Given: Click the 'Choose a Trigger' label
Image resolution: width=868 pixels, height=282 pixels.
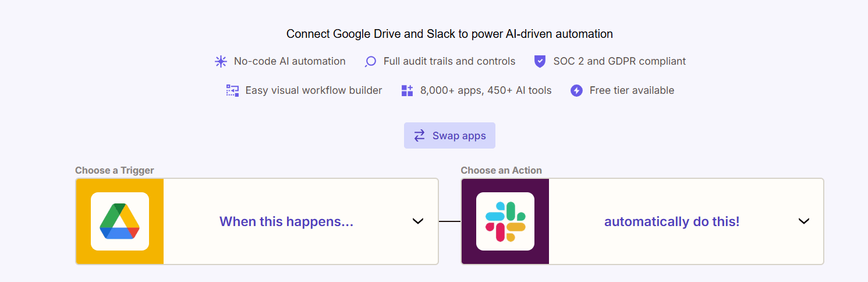Looking at the screenshot, I should tap(115, 170).
